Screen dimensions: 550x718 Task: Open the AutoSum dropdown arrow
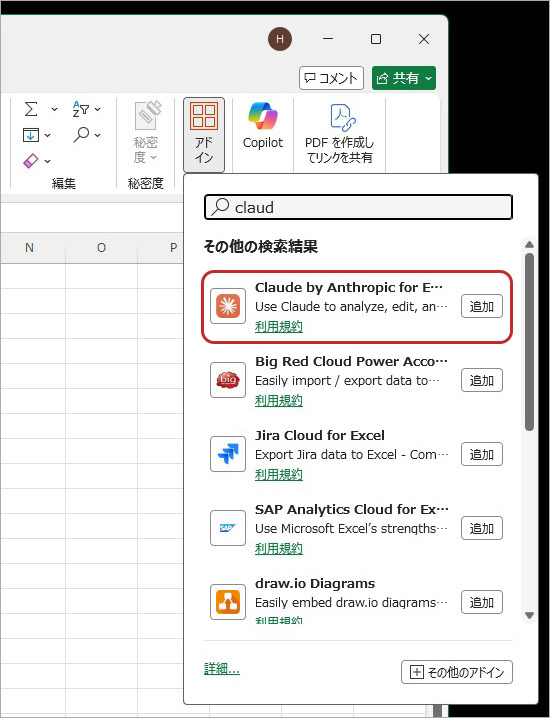tap(54, 109)
